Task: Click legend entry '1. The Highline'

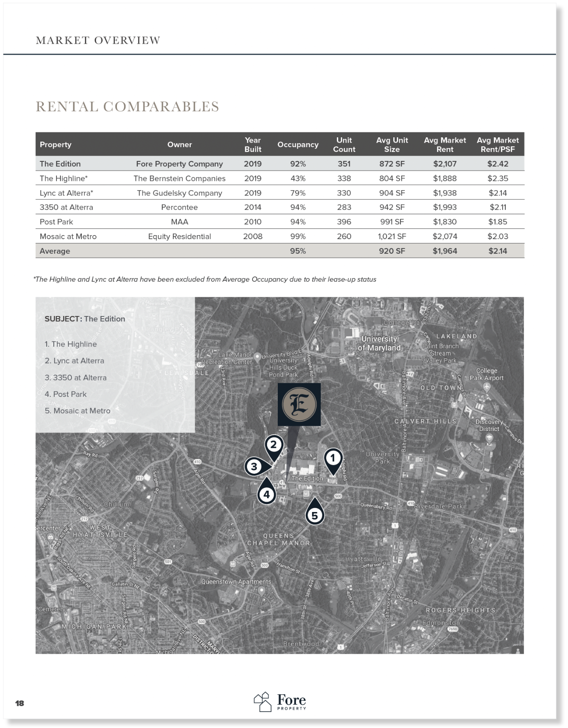Action: tap(71, 344)
